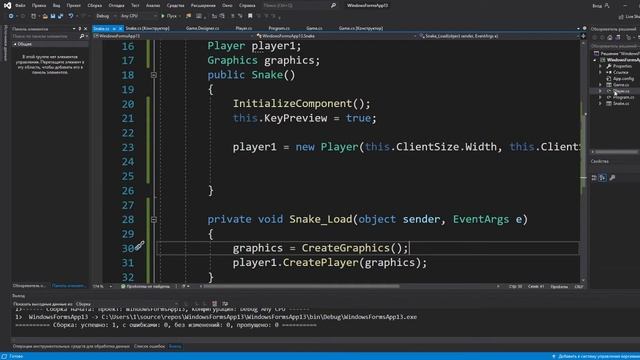640x360 pixels.
Task: Click the Live Share button
Action: tap(629, 17)
